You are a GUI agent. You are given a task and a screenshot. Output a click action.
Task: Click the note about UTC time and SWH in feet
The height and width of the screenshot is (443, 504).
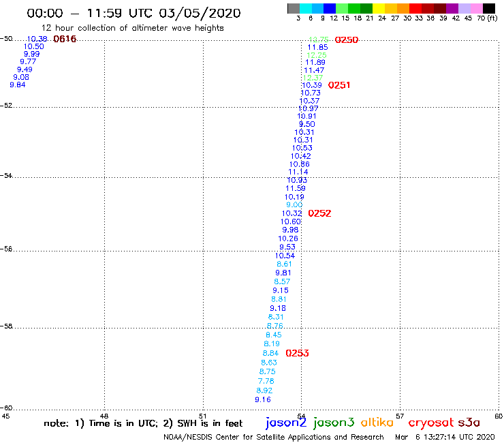143,423
